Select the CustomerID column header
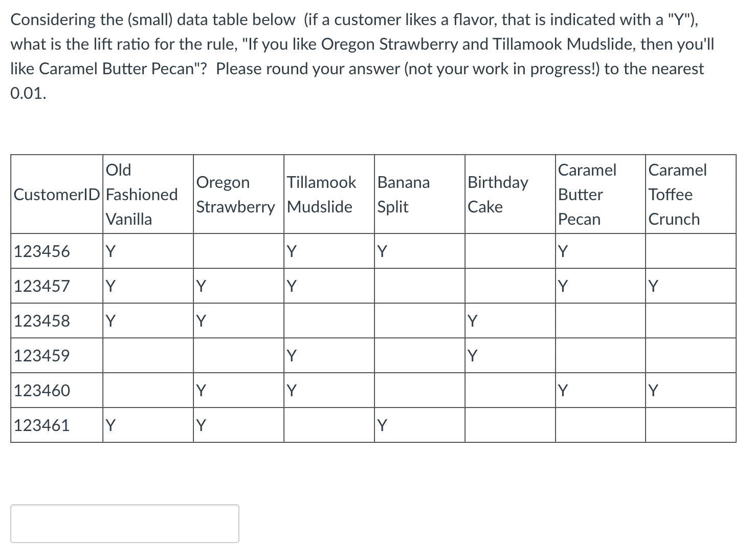 pos(56,195)
